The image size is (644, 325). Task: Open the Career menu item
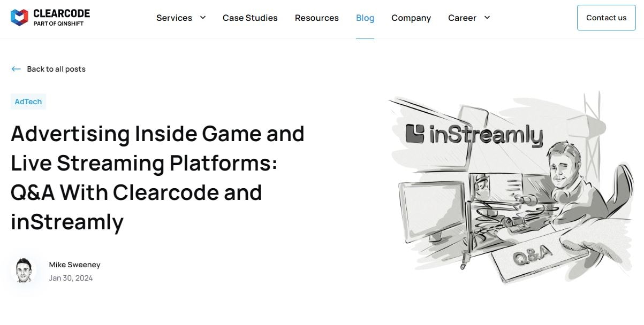click(462, 18)
